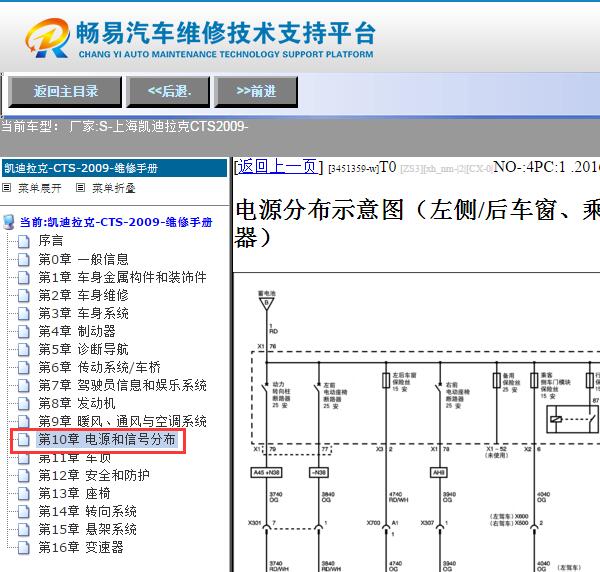Click the page icon next to 第3章

point(24,313)
